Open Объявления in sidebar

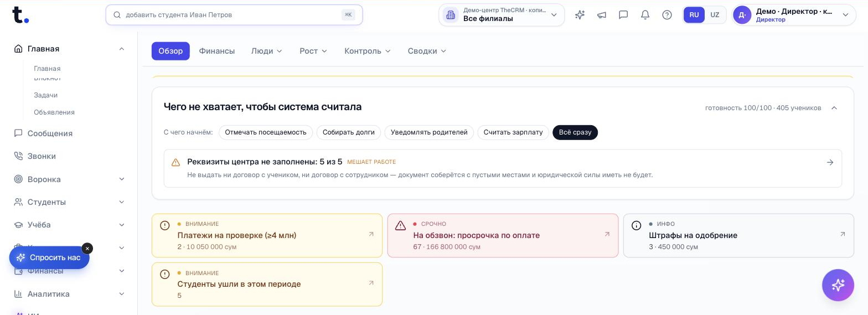54,112
